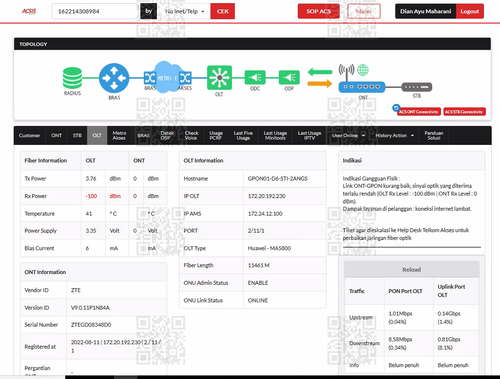Click the left BRAS switch icon beside cloud
This screenshot has width=500, height=379.
[149, 78]
